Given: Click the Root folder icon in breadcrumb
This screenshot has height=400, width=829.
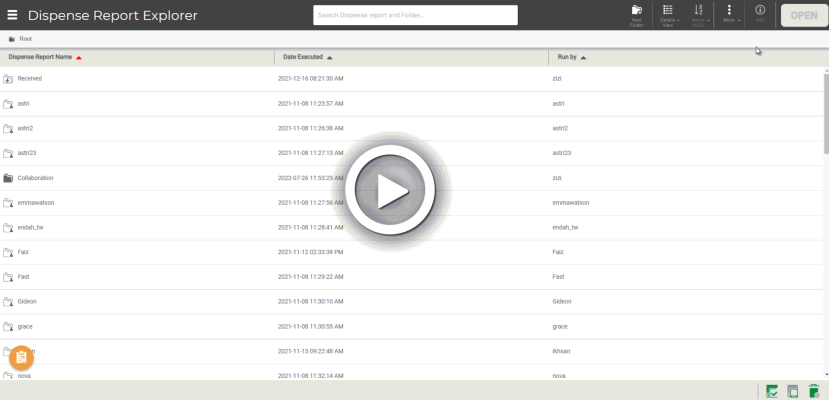Looking at the screenshot, I should click(11, 39).
